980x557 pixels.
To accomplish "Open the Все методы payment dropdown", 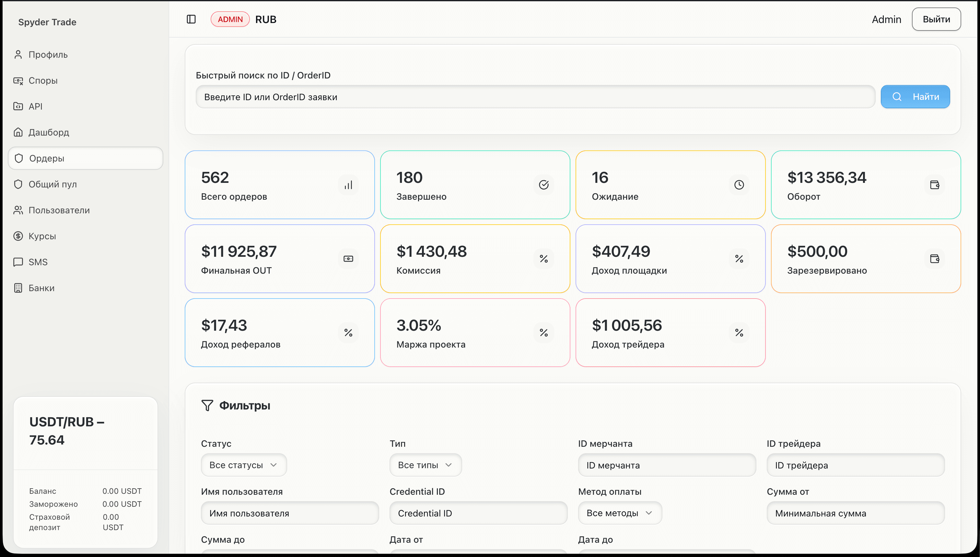I will (620, 513).
